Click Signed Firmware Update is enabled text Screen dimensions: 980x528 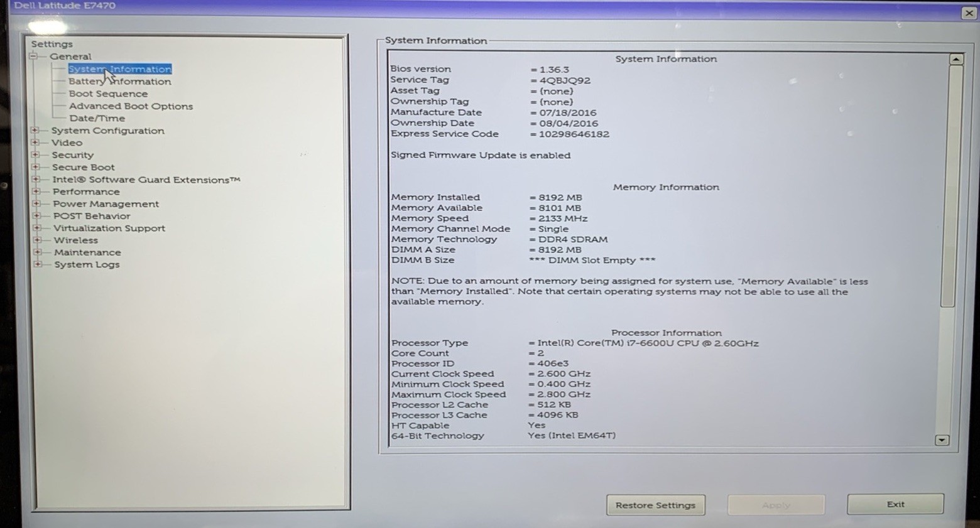tap(481, 155)
